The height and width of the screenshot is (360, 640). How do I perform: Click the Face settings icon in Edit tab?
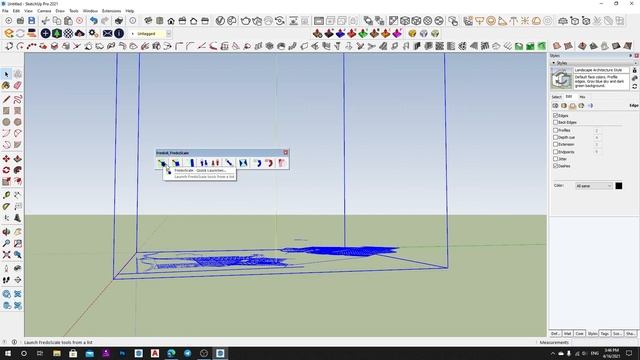coord(564,106)
